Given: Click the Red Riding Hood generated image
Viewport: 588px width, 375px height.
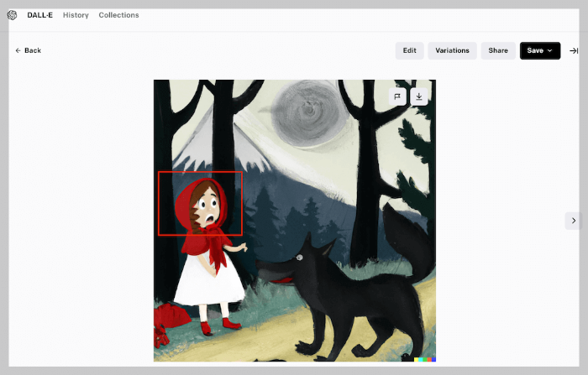Looking at the screenshot, I should pyautogui.click(x=295, y=221).
